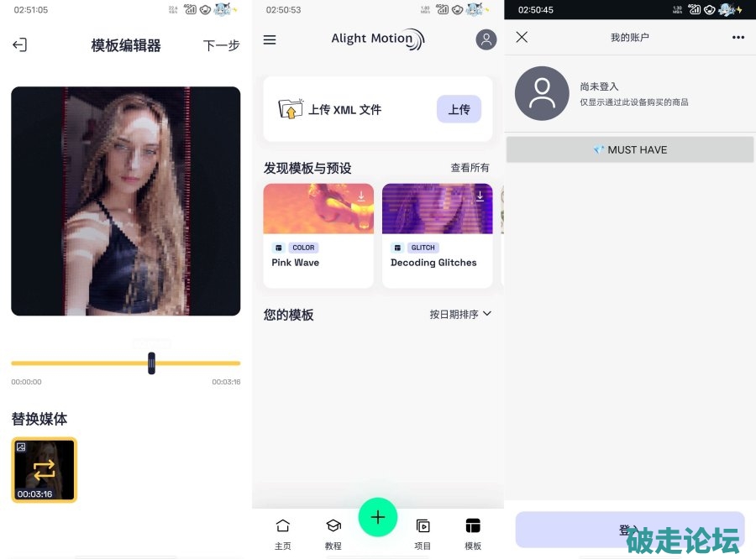Screen dimensions: 756x559
Task: Click the Upload (上传) button
Action: (x=459, y=109)
